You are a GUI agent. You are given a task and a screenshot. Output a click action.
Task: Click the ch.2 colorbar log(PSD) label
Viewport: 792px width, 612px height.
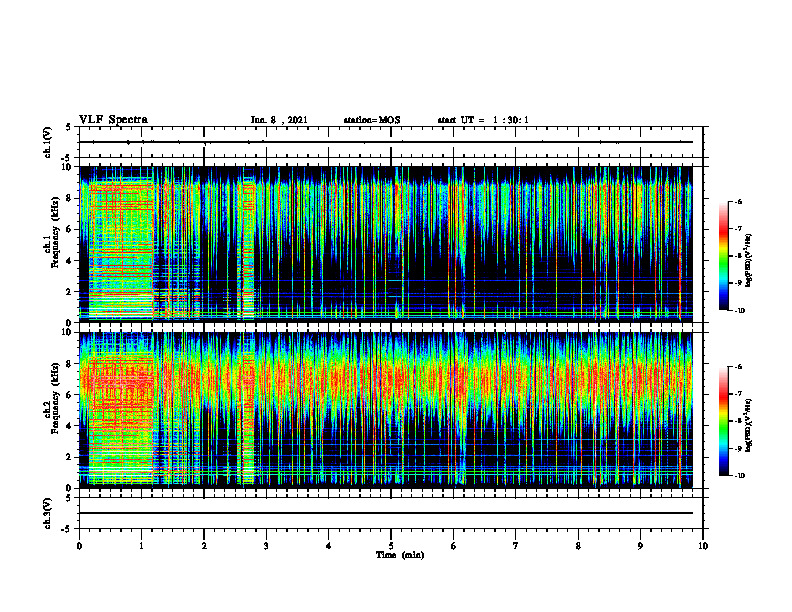(x=749, y=426)
